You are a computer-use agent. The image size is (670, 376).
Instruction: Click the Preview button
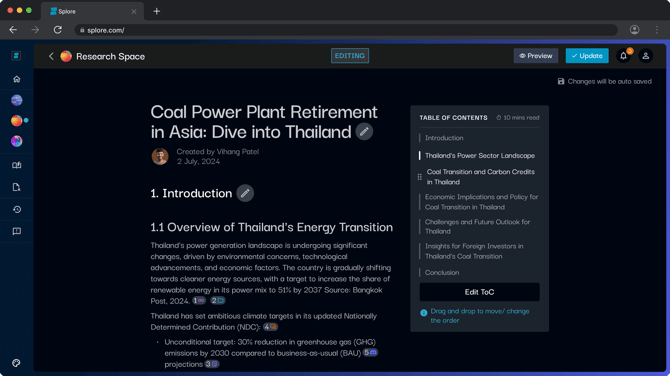(536, 56)
